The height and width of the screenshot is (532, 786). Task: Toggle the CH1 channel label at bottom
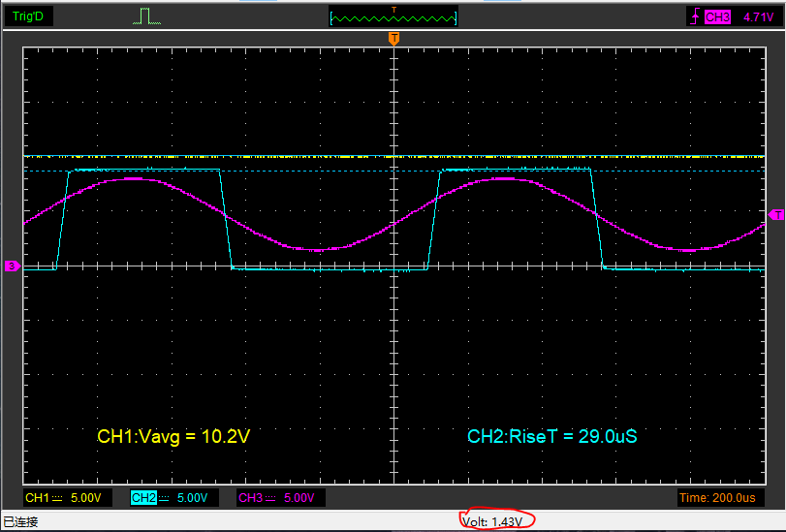click(x=38, y=498)
